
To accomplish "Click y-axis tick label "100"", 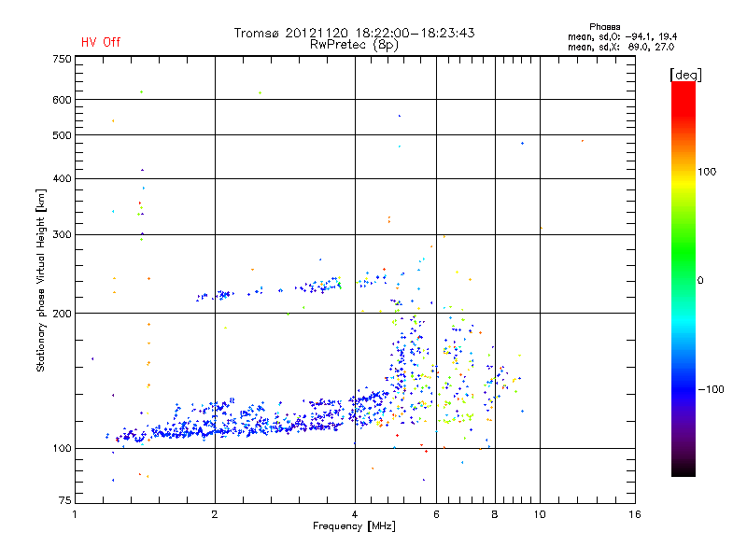I will [x=63, y=449].
